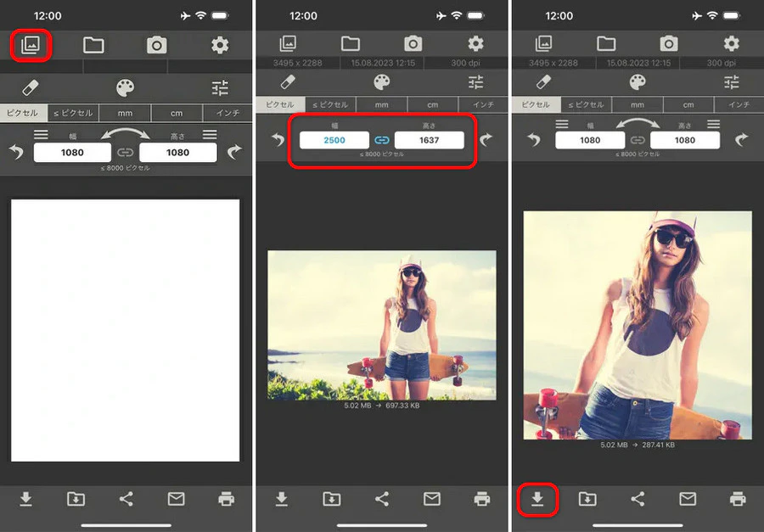
Task: Tap share icon below the landscape skateboard photo
Action: click(x=382, y=499)
